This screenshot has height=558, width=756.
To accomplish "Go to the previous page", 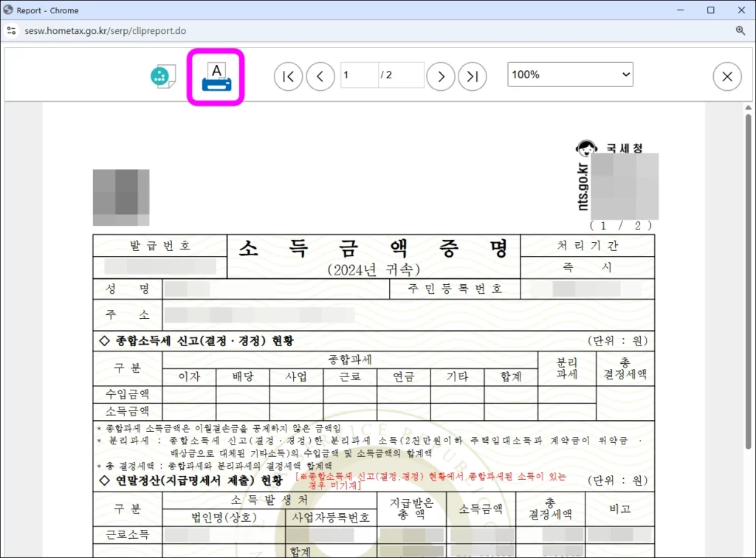I will 320,76.
